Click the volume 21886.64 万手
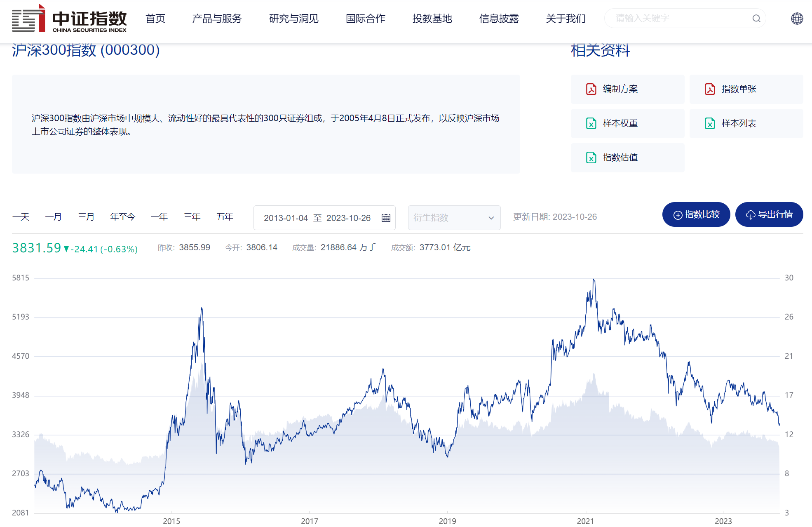Viewport: 812px width, 527px height. 348,247
